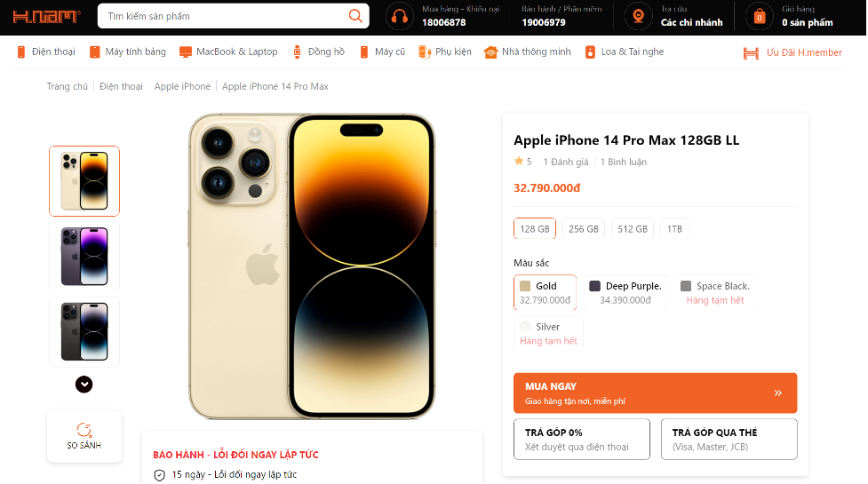Click the headset support hotline icon
This screenshot has height=484, width=868.
tap(400, 16)
